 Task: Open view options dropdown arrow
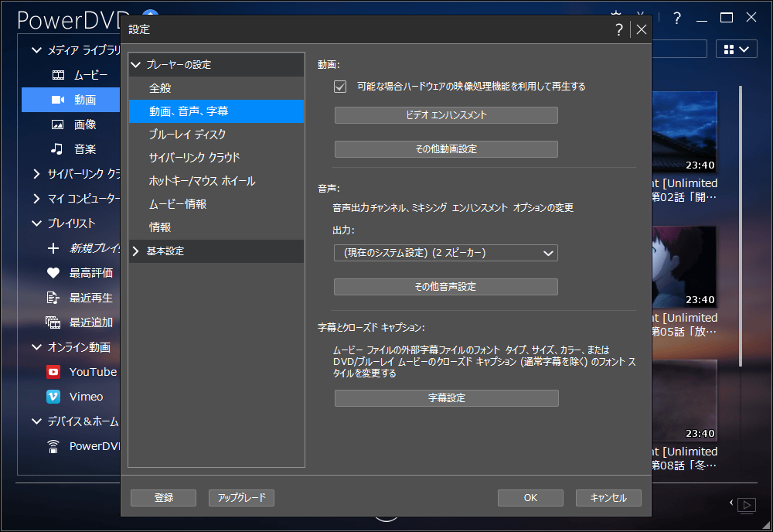tap(744, 49)
